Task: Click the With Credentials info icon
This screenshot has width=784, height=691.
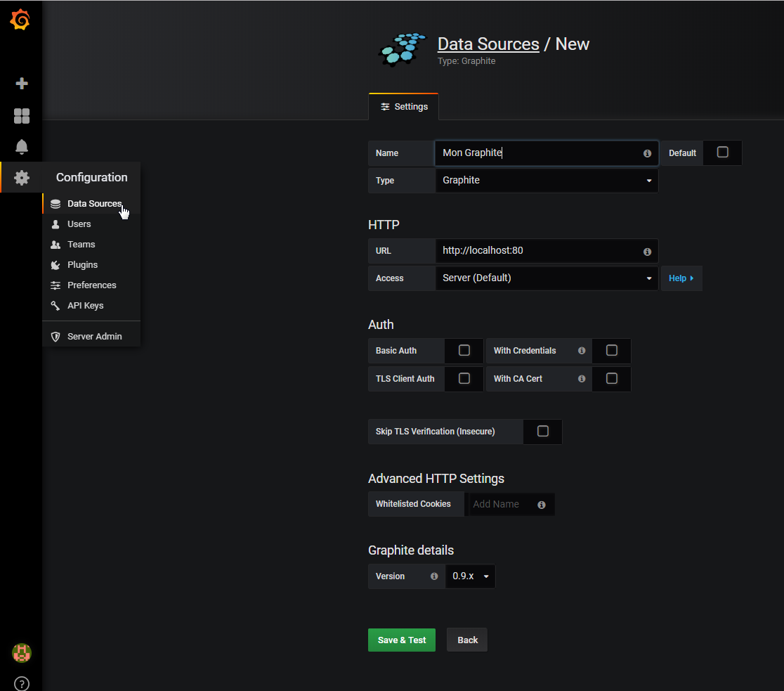Action: [582, 351]
